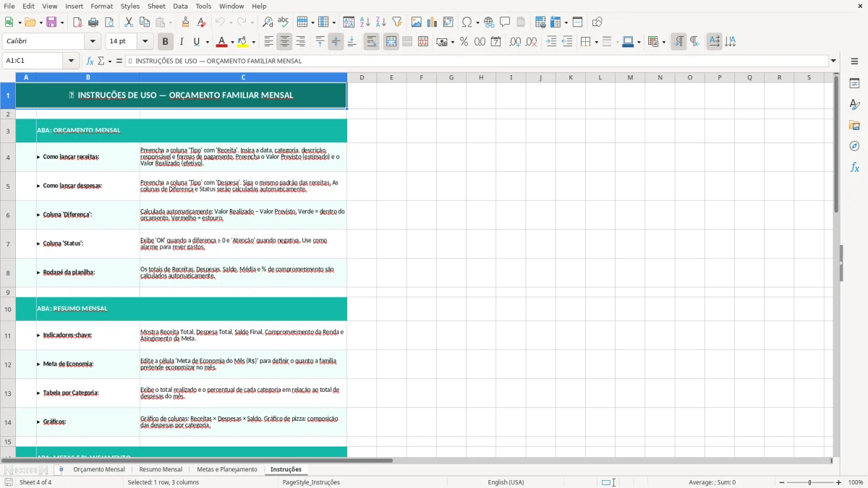Open the Function Wizard icon

pos(90,61)
